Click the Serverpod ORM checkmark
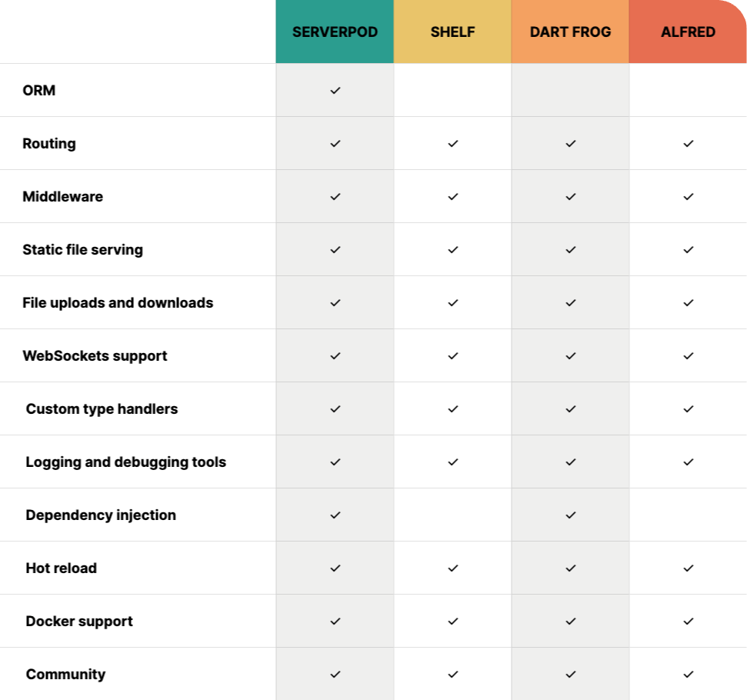The width and height of the screenshot is (747, 700). (x=335, y=91)
